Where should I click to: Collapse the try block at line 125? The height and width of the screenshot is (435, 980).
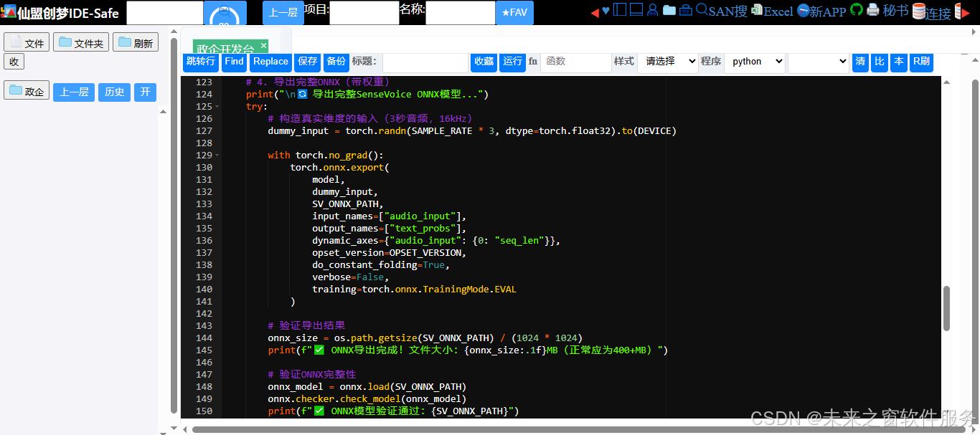coord(217,107)
